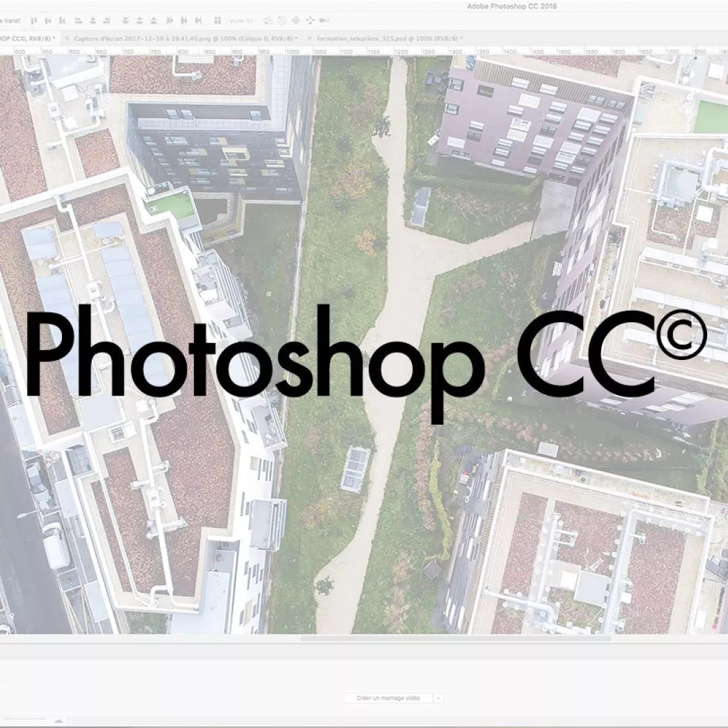Click the Align top edges icon

click(x=34, y=20)
